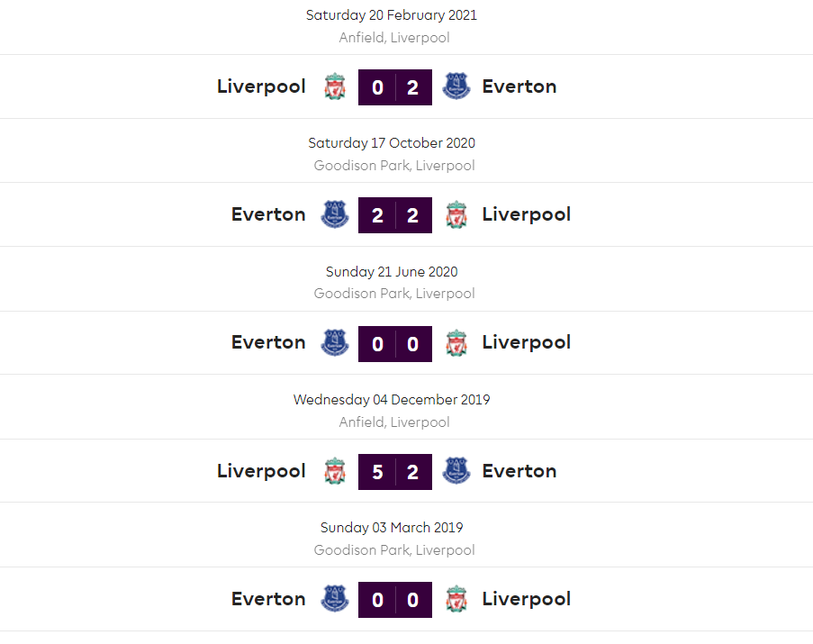This screenshot has width=813, height=644.
Task: Click Everton team name in 2-2 match
Action: pyautogui.click(x=268, y=214)
